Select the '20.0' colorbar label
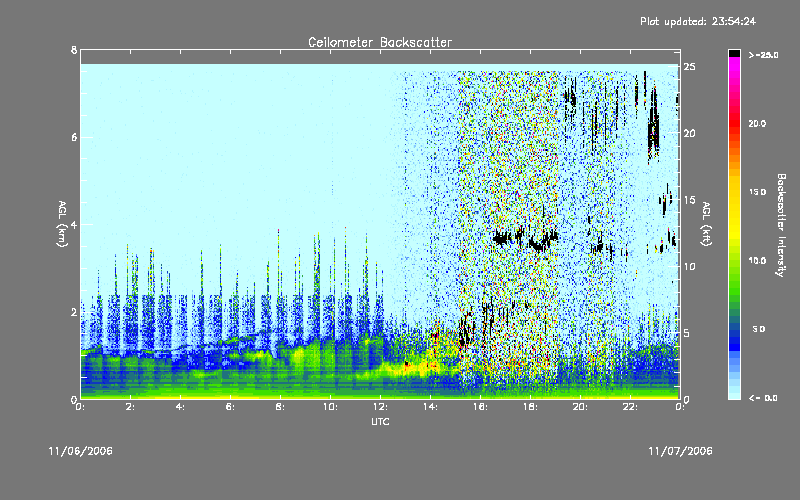The width and height of the screenshot is (800, 500). 757,123
